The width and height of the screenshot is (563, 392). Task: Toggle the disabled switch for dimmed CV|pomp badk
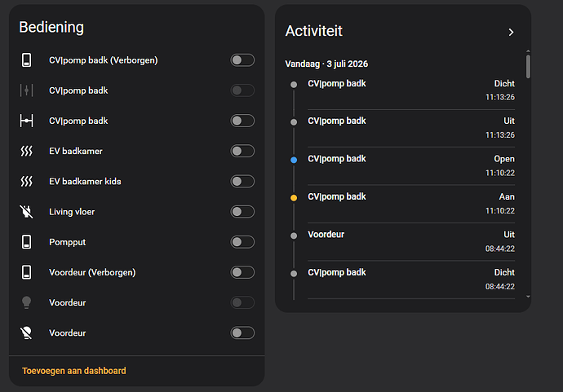(x=242, y=90)
